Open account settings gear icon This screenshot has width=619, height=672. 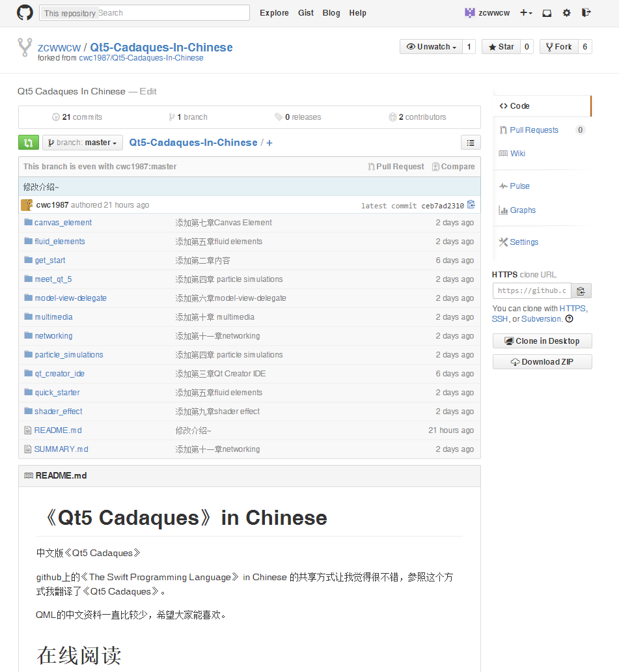(566, 13)
